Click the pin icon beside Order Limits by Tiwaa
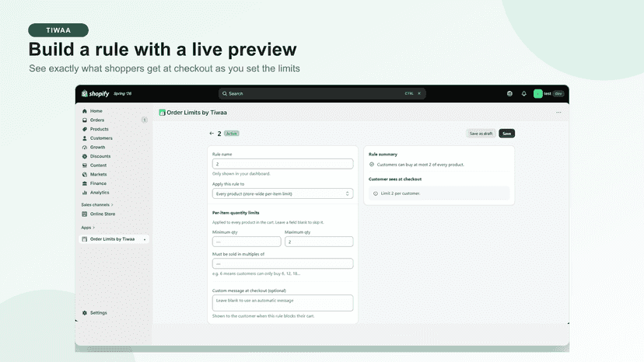This screenshot has height=362, width=644. tap(145, 240)
